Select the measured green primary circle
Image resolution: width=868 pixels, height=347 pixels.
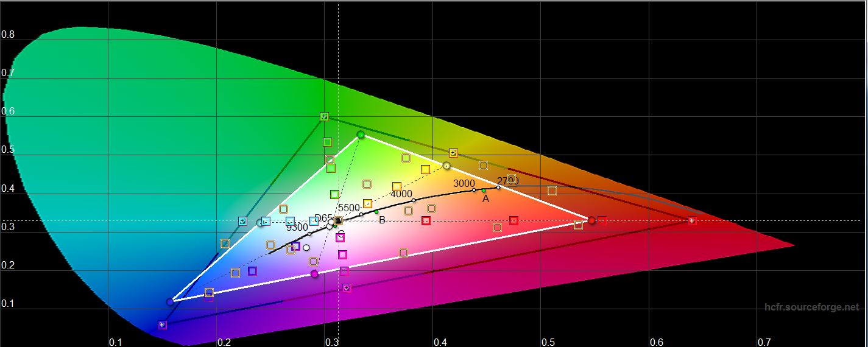point(361,135)
